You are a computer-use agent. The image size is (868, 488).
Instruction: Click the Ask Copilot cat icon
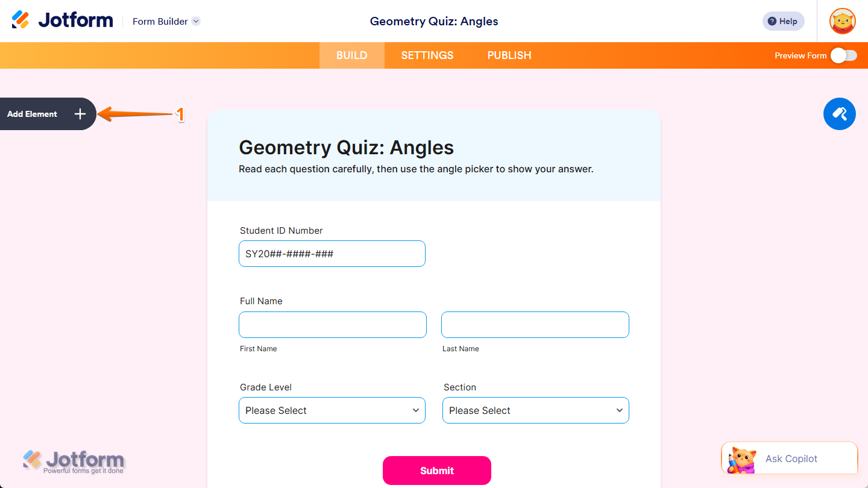[x=743, y=458]
